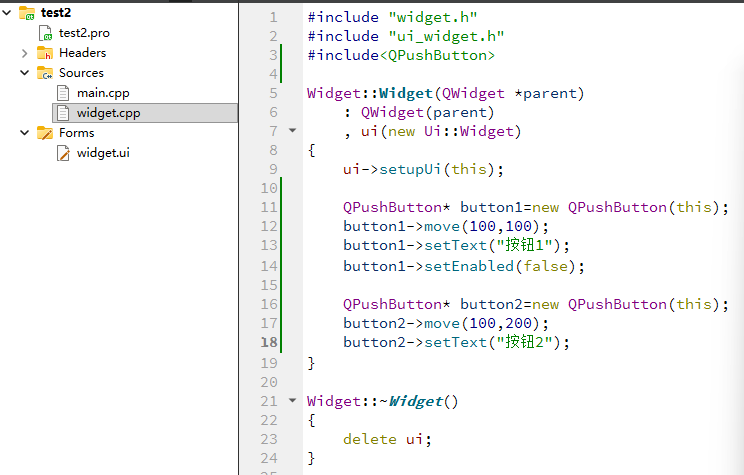This screenshot has height=475, width=744.
Task: Select the Sources tree label
Action: [81, 73]
